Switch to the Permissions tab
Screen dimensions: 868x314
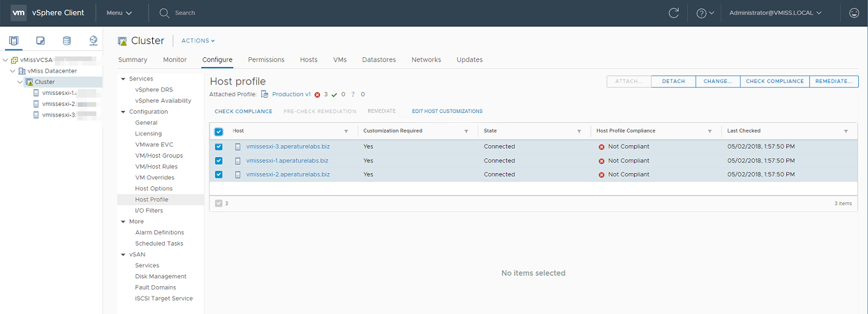click(266, 60)
